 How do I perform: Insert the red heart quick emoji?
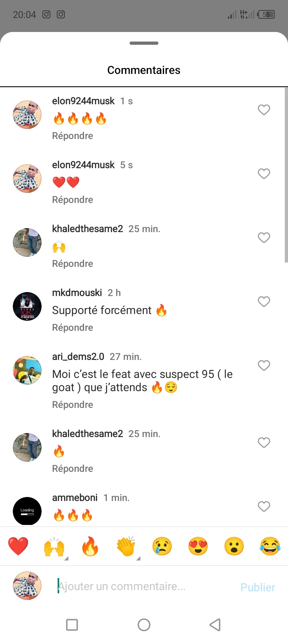pyautogui.click(x=18, y=546)
